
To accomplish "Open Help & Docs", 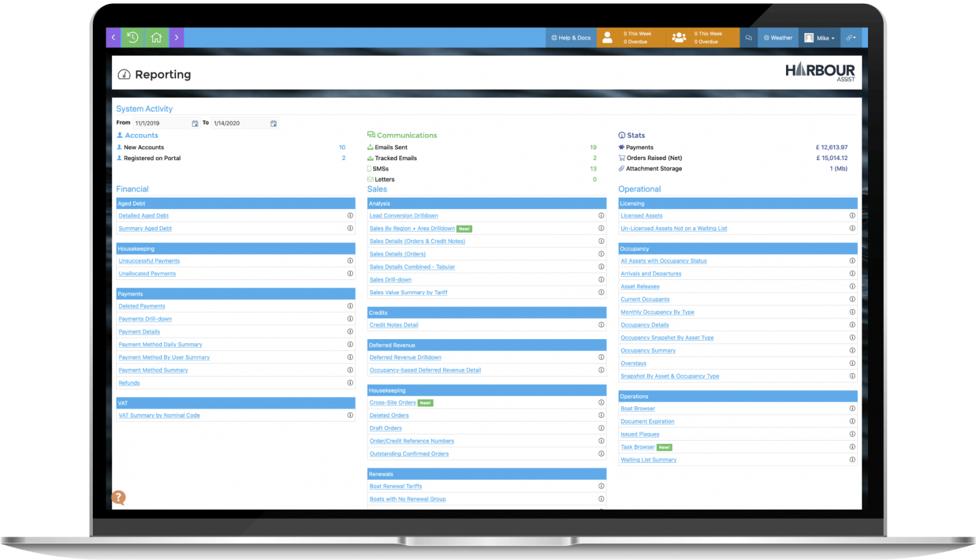I will pos(571,37).
